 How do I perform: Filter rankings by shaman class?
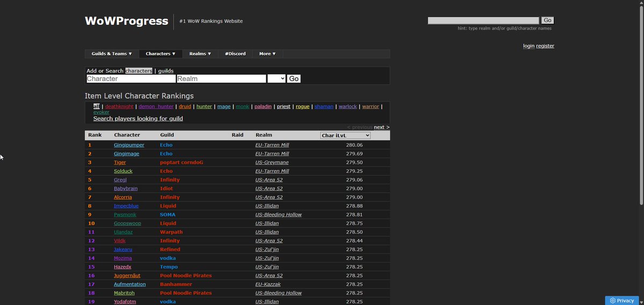click(324, 107)
